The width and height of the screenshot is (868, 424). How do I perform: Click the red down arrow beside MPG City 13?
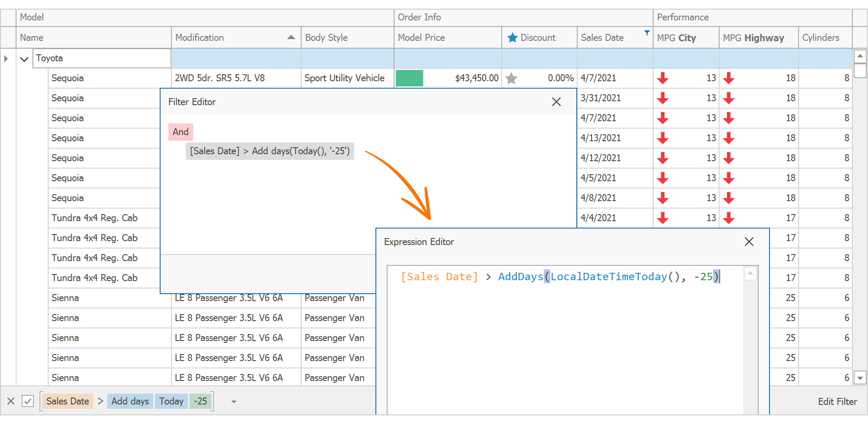click(663, 78)
